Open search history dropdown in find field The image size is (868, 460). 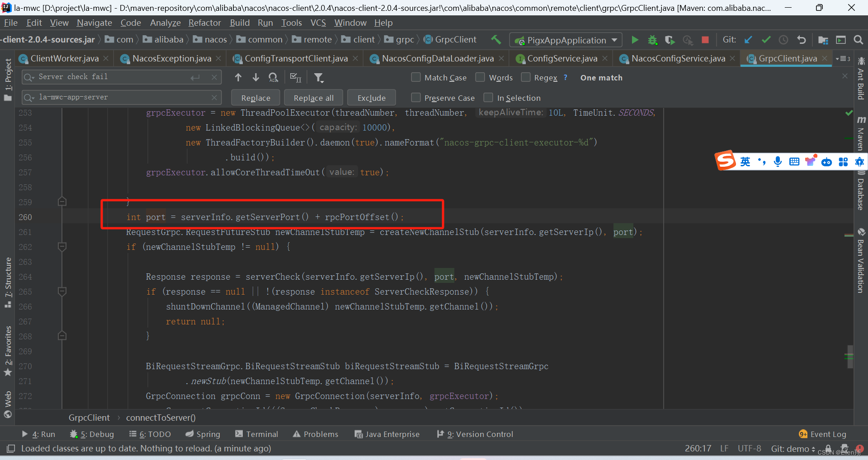pos(29,77)
